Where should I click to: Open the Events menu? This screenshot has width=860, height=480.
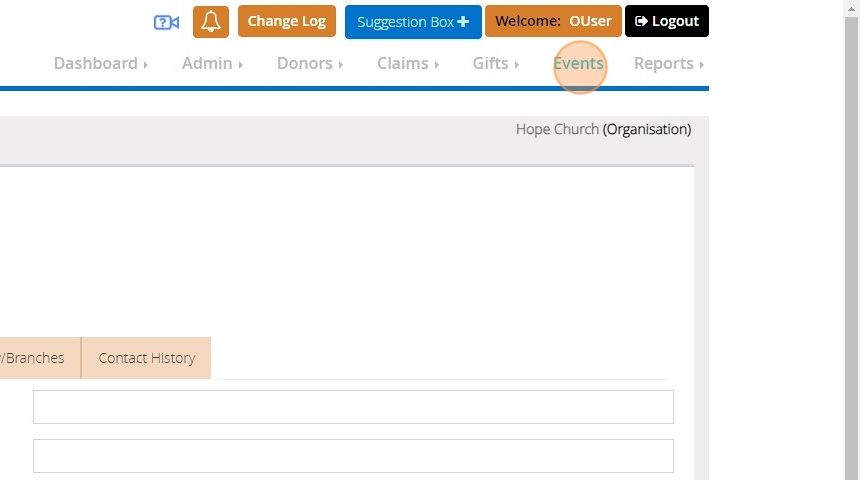pyautogui.click(x=579, y=64)
